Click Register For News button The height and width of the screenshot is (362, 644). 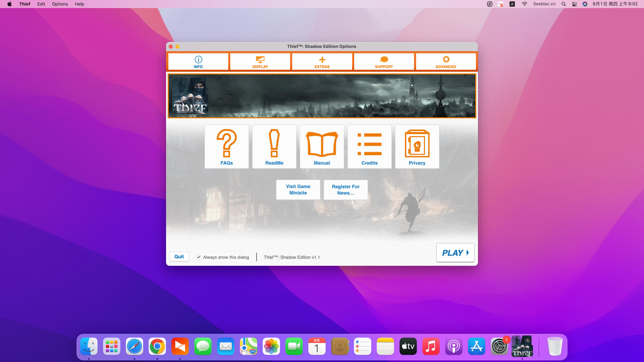coord(345,190)
